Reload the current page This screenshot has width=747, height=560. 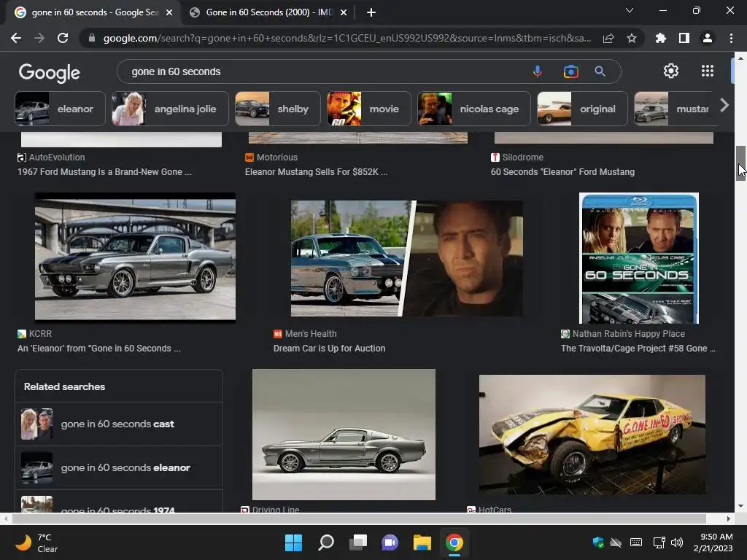tap(63, 38)
